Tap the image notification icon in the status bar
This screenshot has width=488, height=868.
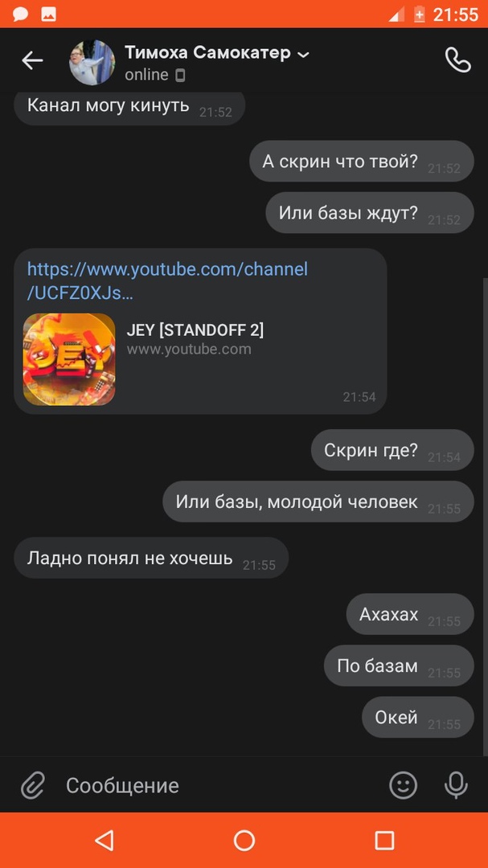pyautogui.click(x=49, y=14)
